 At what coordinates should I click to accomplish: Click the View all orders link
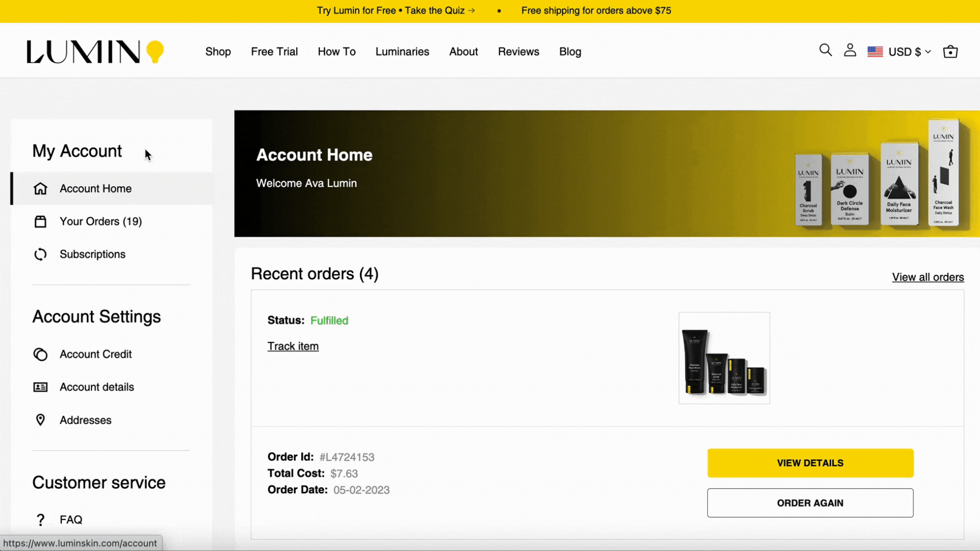[x=928, y=277]
